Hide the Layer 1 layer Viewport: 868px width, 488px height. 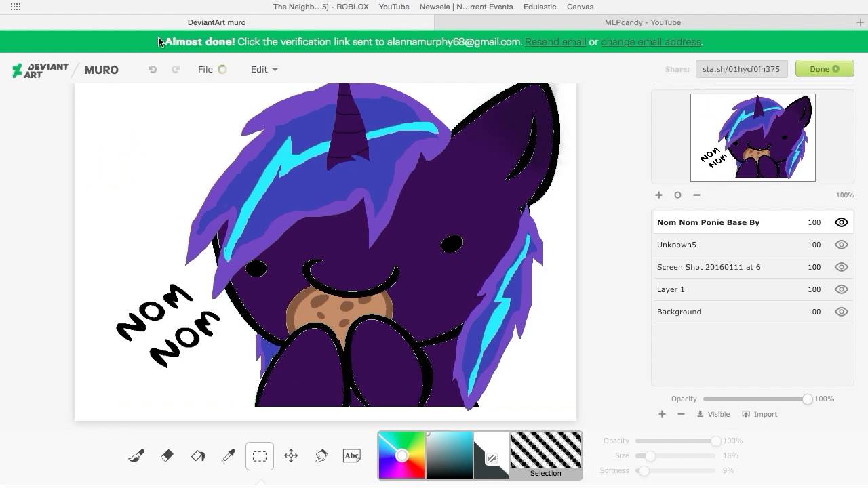[841, 289]
